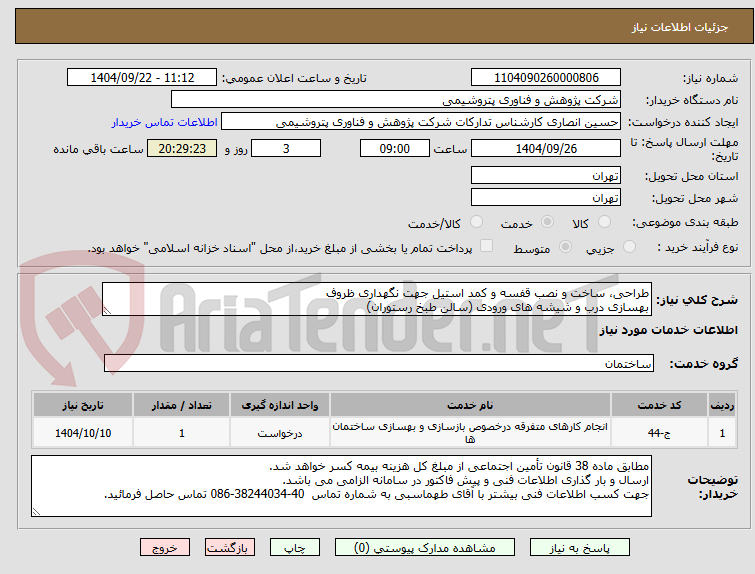Click the شرح کلی نیاز text area
This screenshot has height=574, width=755.
[377, 300]
